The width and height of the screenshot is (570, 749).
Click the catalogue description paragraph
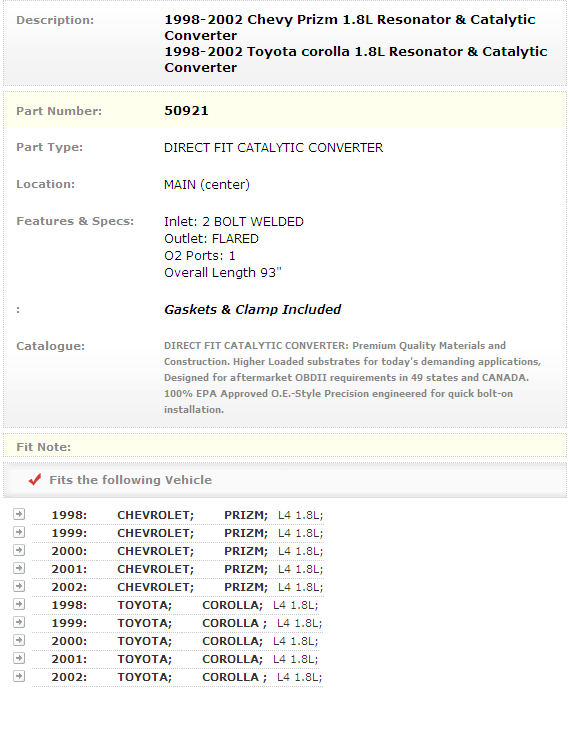352,377
